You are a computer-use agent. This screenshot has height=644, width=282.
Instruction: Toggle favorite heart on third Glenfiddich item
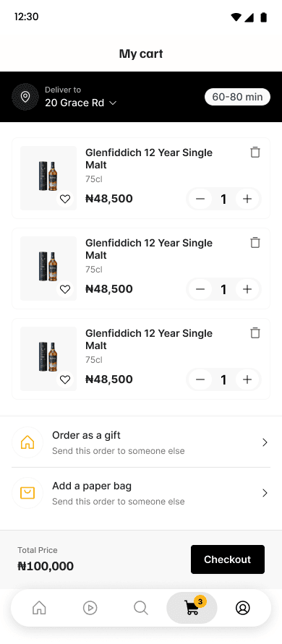click(65, 380)
